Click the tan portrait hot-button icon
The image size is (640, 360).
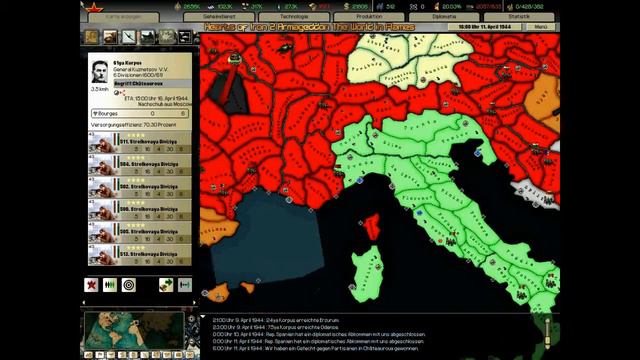coord(91,37)
